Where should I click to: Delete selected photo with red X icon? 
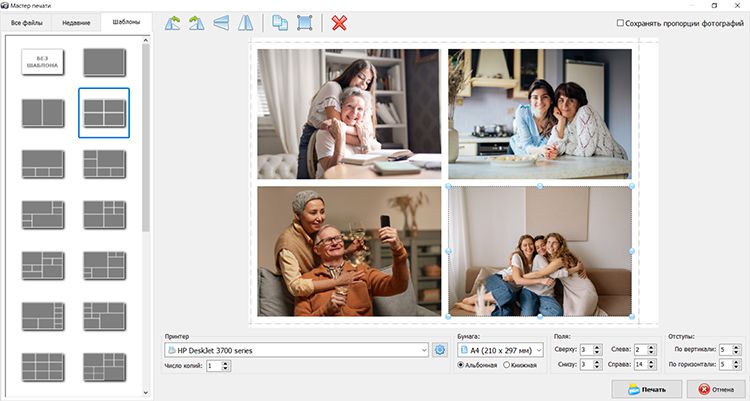coord(339,22)
